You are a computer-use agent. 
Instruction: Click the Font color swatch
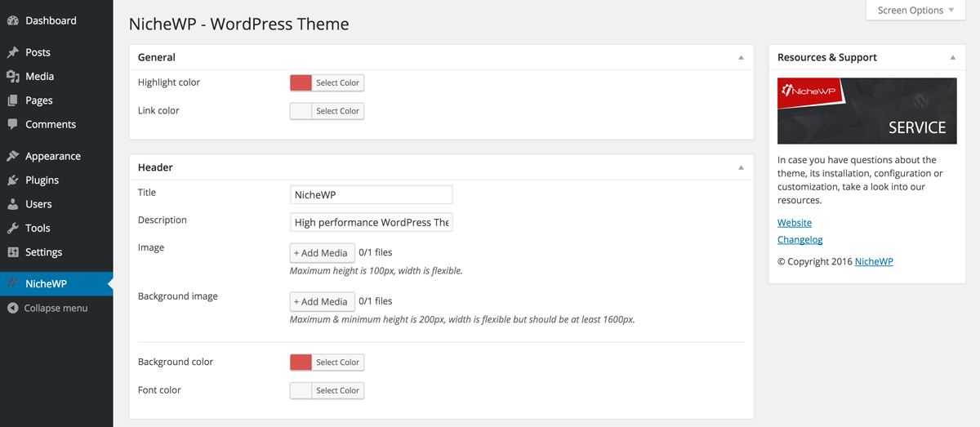[x=301, y=390]
